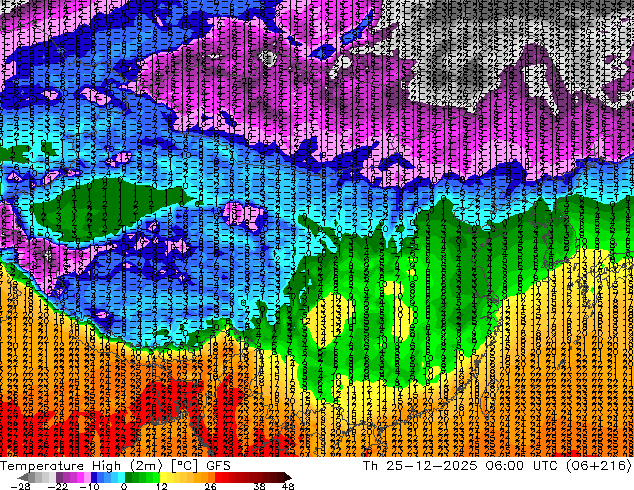Click the 'GFS' model label

(x=218, y=466)
